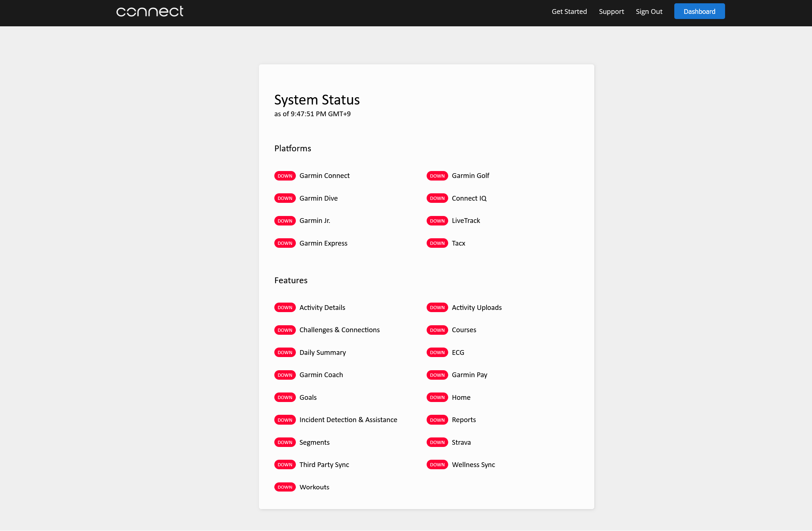Click the Garmin Connect platform name
Viewport: 812px width, 531px height.
(324, 176)
